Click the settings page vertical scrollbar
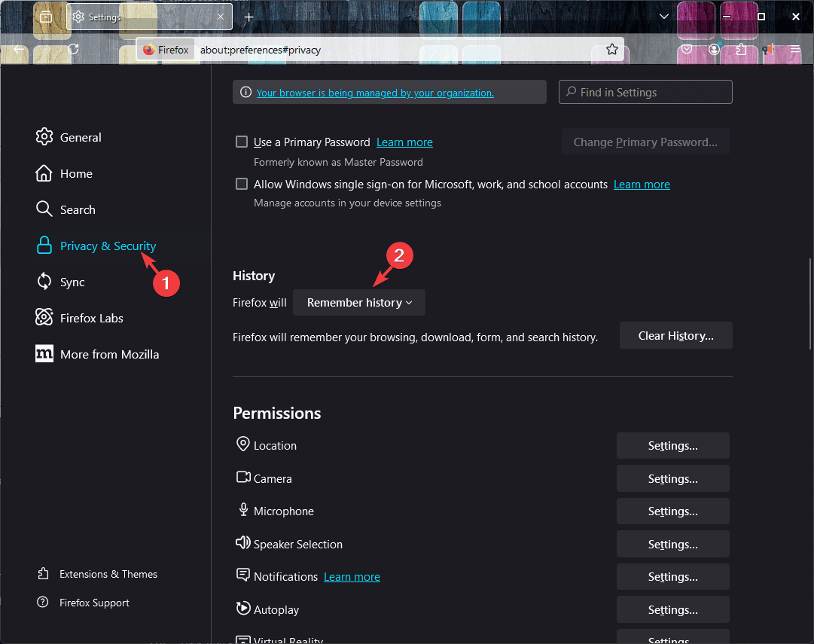The height and width of the screenshot is (644, 814). (810, 304)
